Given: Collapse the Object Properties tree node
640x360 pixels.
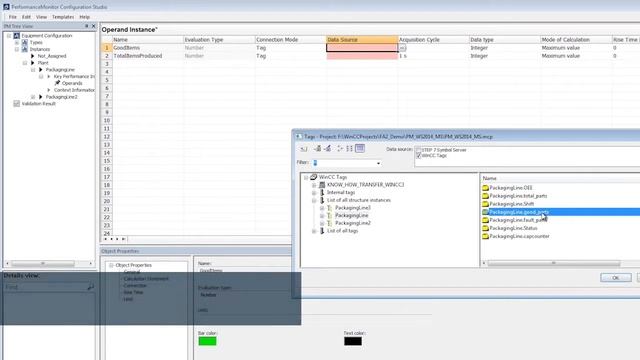Looking at the screenshot, I should click(111, 265).
